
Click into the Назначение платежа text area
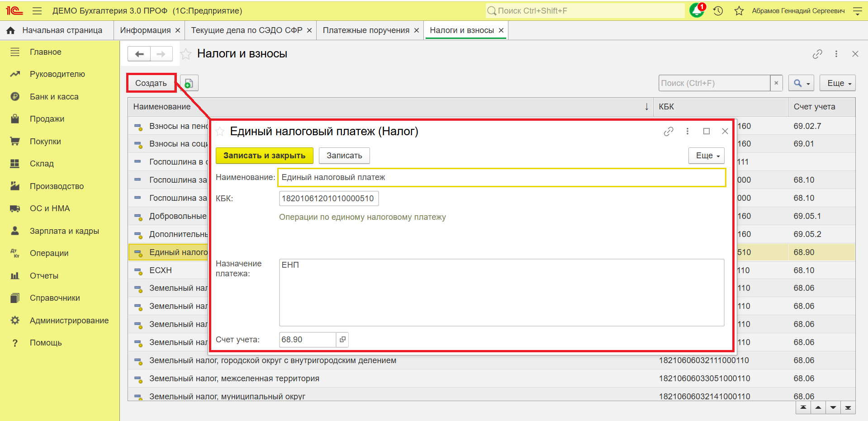click(x=502, y=293)
